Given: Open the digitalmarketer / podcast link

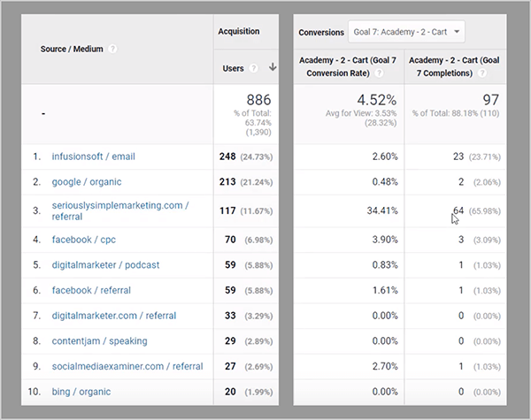Looking at the screenshot, I should (x=105, y=265).
